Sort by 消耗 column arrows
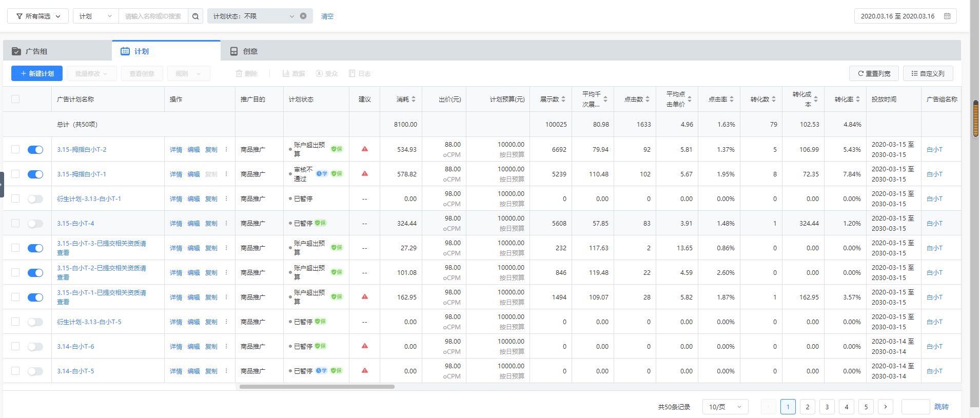The height and width of the screenshot is (418, 980). point(414,99)
